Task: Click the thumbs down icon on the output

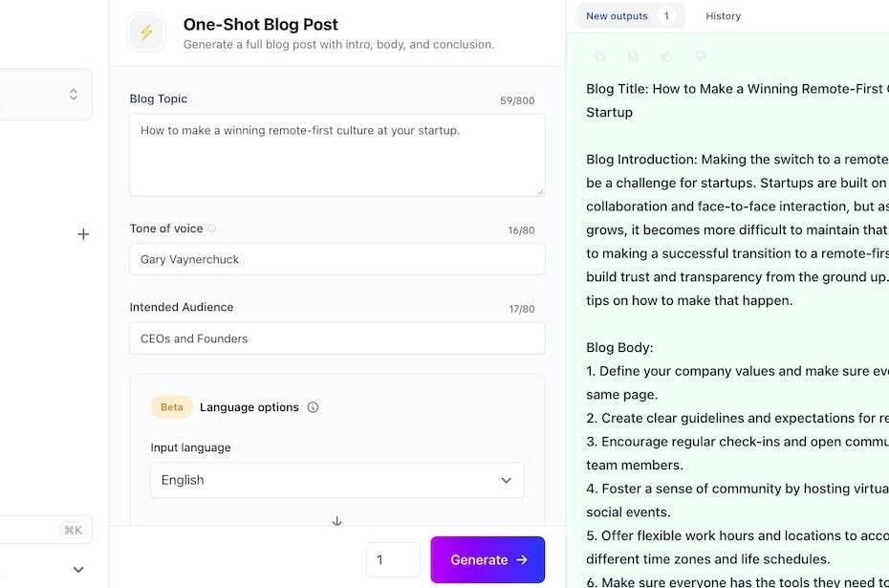Action: (701, 56)
